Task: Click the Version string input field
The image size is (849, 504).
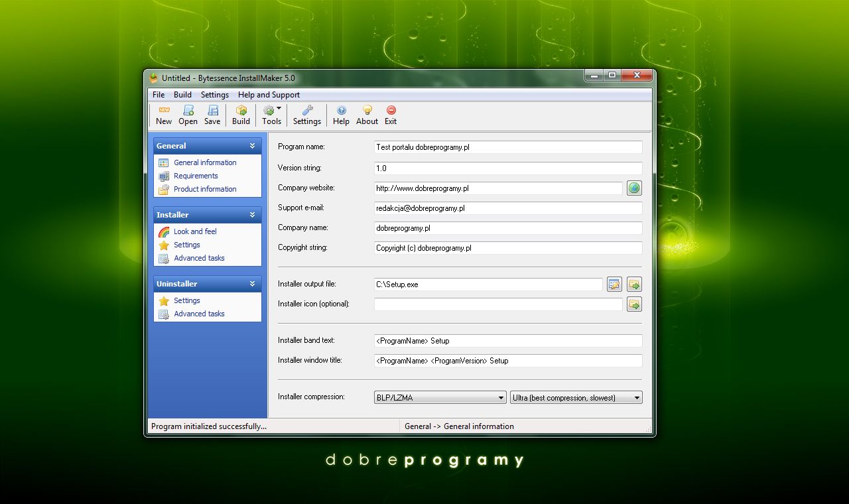Action: [508, 168]
